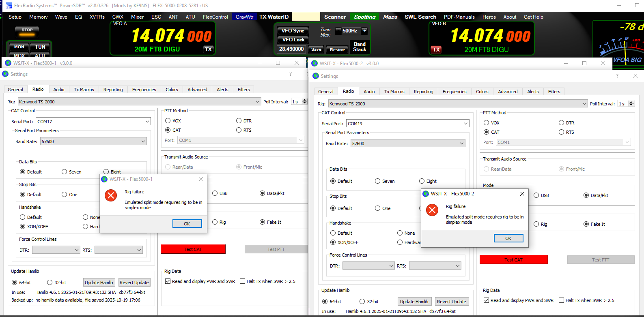
Task: Click the 28.490000 saved frequency field
Action: coord(291,49)
